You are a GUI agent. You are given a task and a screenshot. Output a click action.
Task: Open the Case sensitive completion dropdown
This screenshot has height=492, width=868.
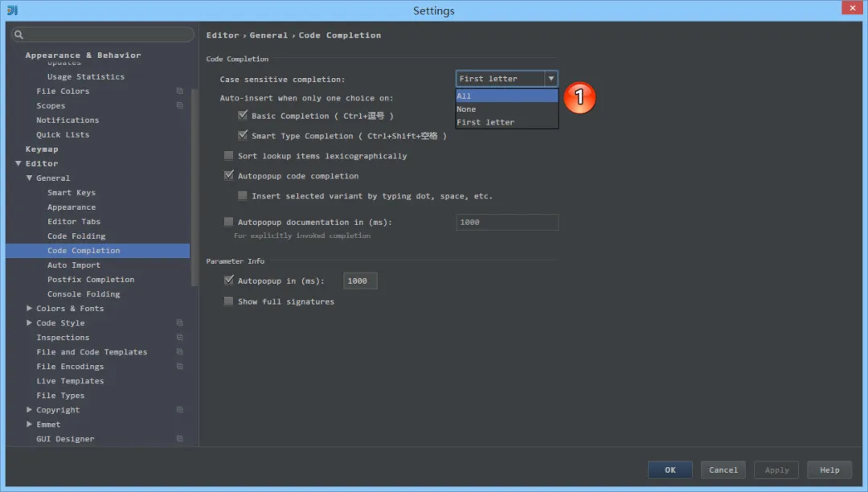[x=550, y=78]
